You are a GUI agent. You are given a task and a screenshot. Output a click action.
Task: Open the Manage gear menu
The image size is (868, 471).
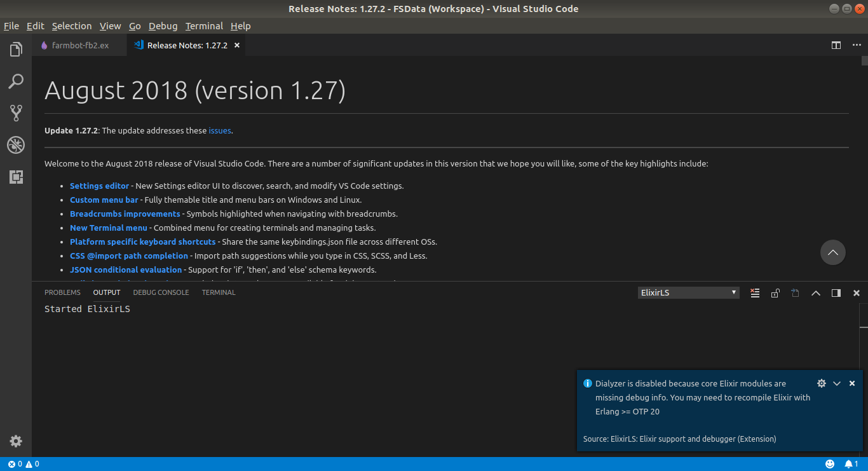tap(15, 441)
